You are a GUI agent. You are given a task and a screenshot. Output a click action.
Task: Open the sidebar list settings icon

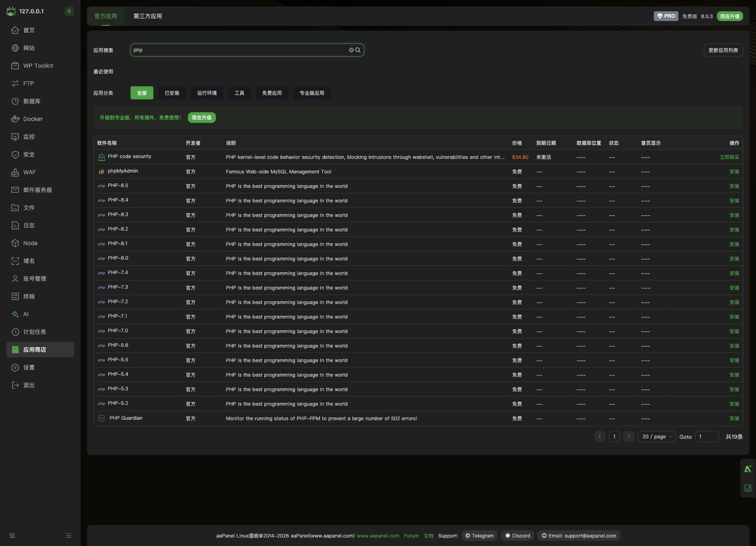69,536
